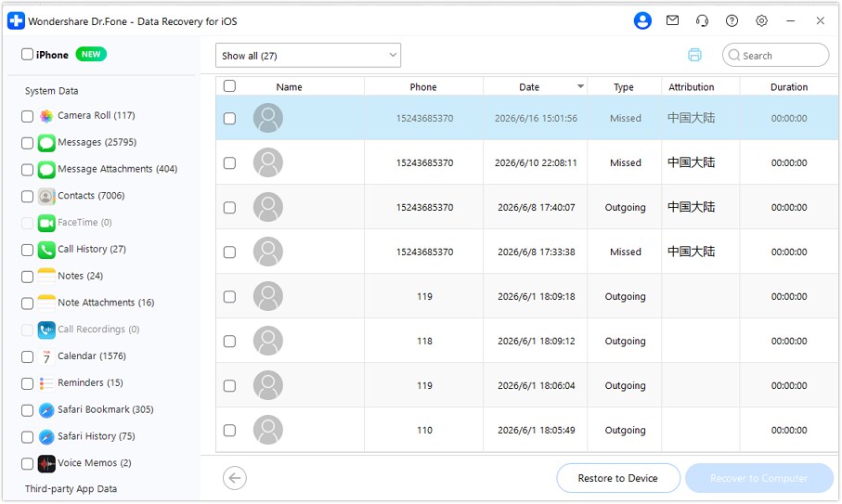Click the Third-party App Data heading
Viewport: 842px width, 504px height.
[x=71, y=488]
